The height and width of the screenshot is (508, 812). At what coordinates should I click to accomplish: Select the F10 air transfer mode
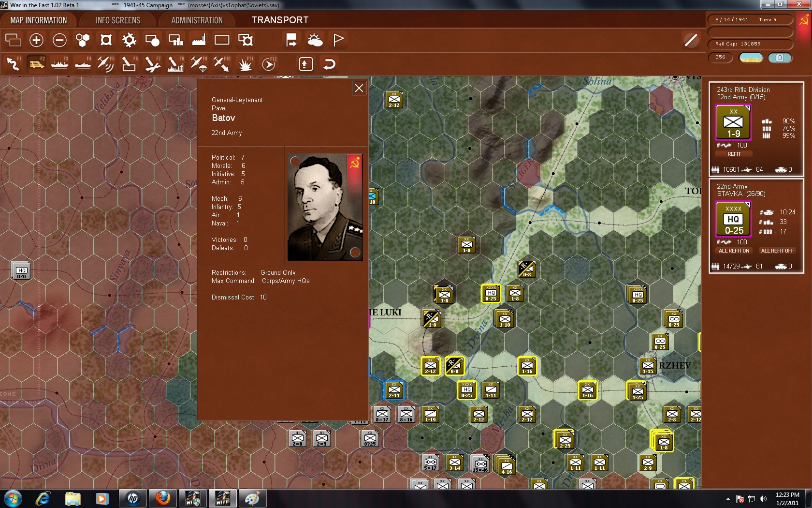222,64
